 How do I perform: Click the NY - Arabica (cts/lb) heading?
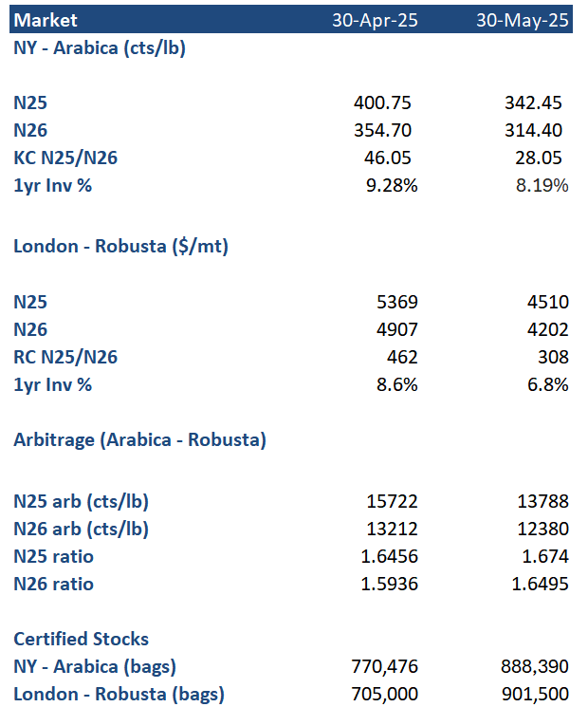point(100,47)
